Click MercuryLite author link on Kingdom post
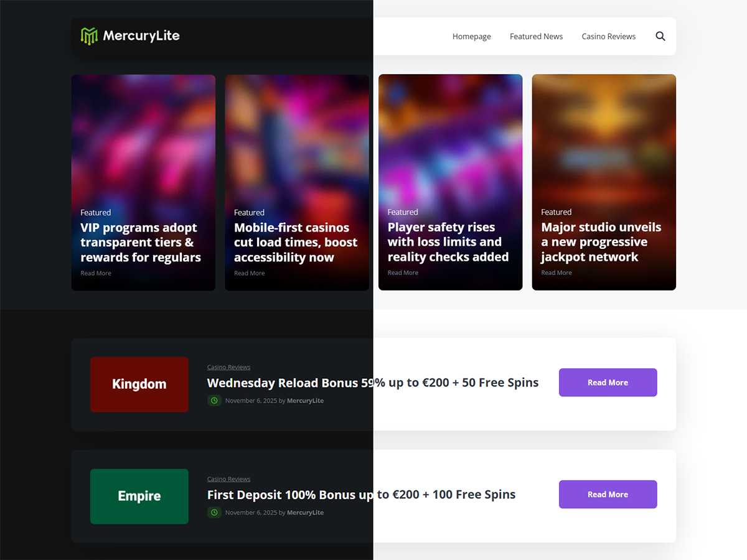 click(x=305, y=401)
